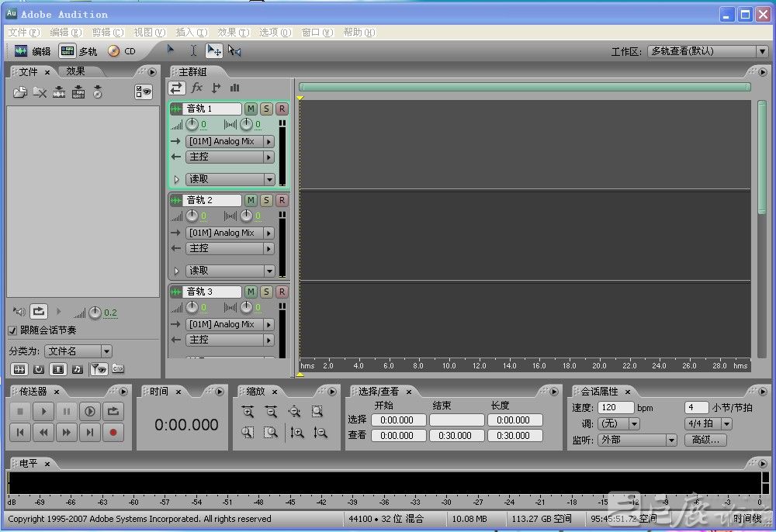Click Zoom Out Horizontally icon
The image size is (776, 532).
271,411
